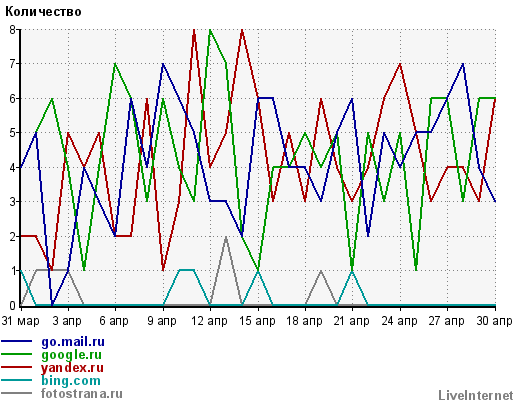Click the gray fotostrana.ru legend line
Image resolution: width=520 pixels, height=405 pixels.
click(x=17, y=393)
